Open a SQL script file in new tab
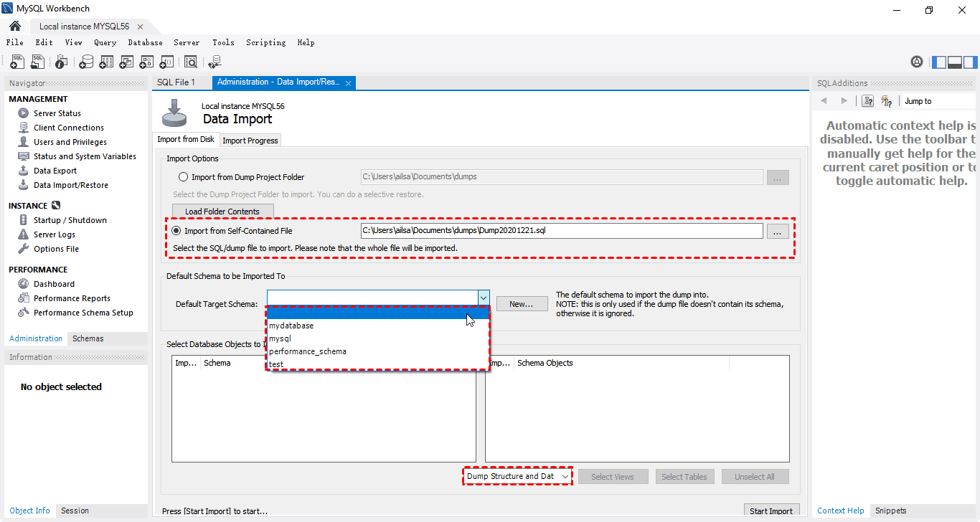Viewport: 980px width, 522px height. [37, 62]
